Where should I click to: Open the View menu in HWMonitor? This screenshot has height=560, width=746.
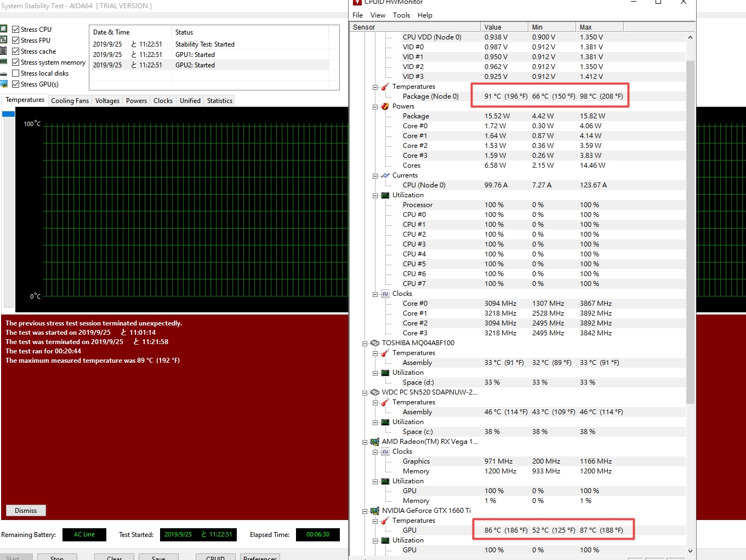click(378, 15)
